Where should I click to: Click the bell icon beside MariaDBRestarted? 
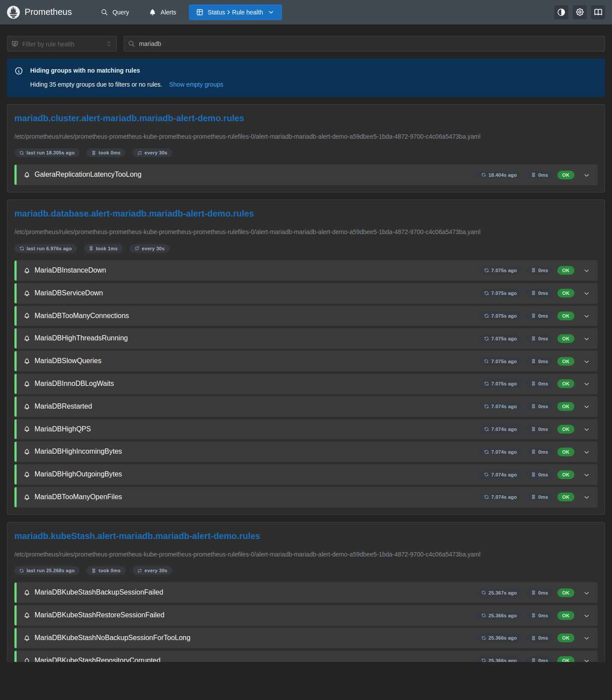[27, 407]
